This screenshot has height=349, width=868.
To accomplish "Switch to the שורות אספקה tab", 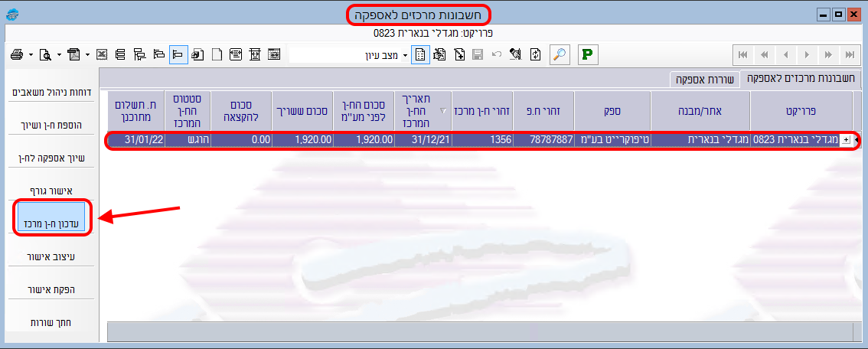I will (703, 79).
